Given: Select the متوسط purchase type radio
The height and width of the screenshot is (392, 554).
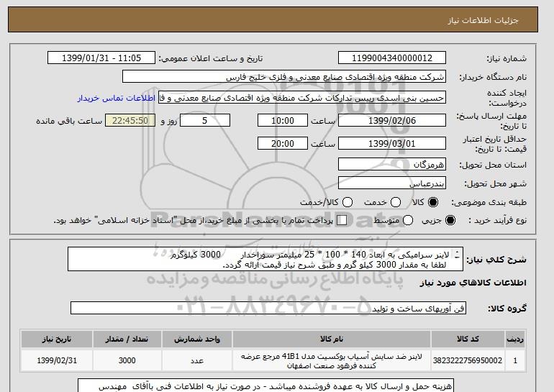Looking at the screenshot, I should point(408,220).
